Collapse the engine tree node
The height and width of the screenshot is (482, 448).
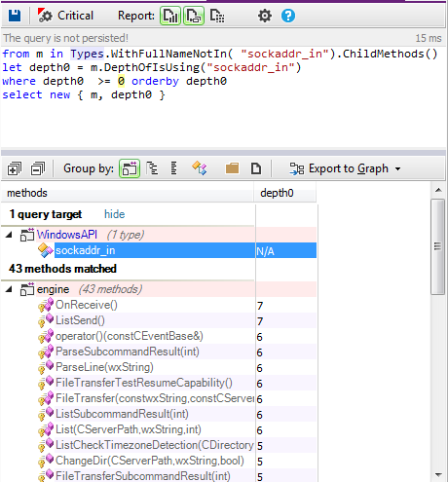(x=9, y=289)
